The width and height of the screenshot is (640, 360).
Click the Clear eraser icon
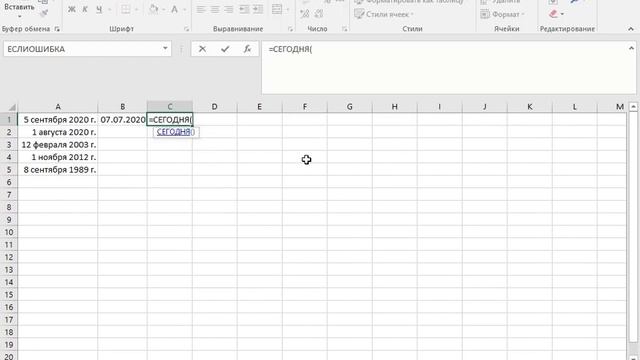pos(553,14)
